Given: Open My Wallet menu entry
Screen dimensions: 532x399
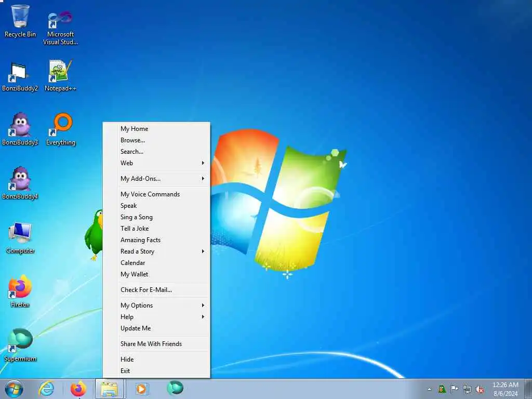Looking at the screenshot, I should tap(156, 274).
